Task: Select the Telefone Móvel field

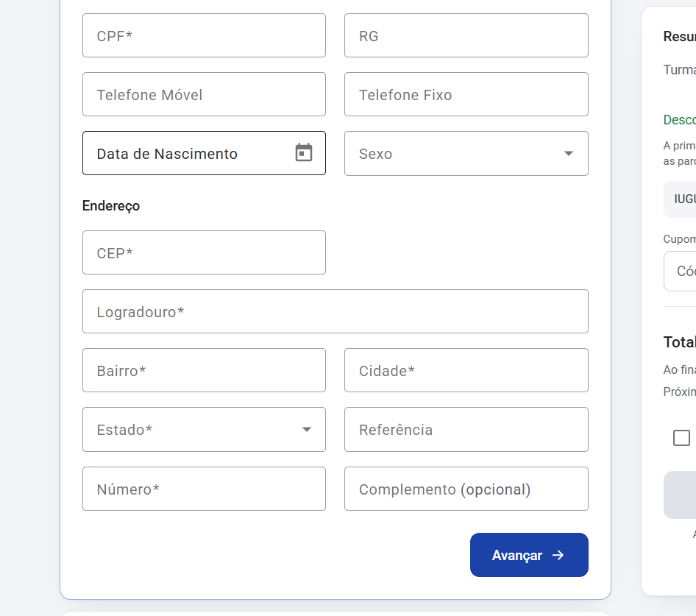Action: [205, 94]
